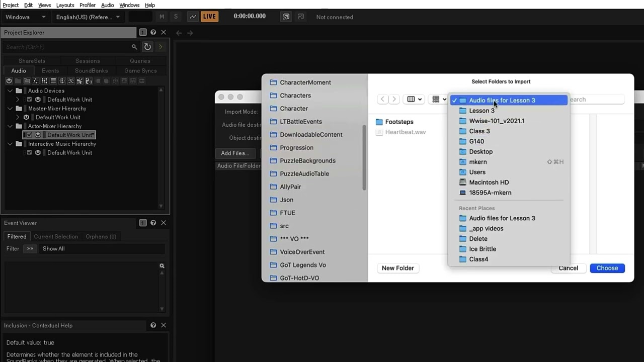Toggle the Event Viewer filter arrows button
This screenshot has height=362, width=644.
coord(30,249)
